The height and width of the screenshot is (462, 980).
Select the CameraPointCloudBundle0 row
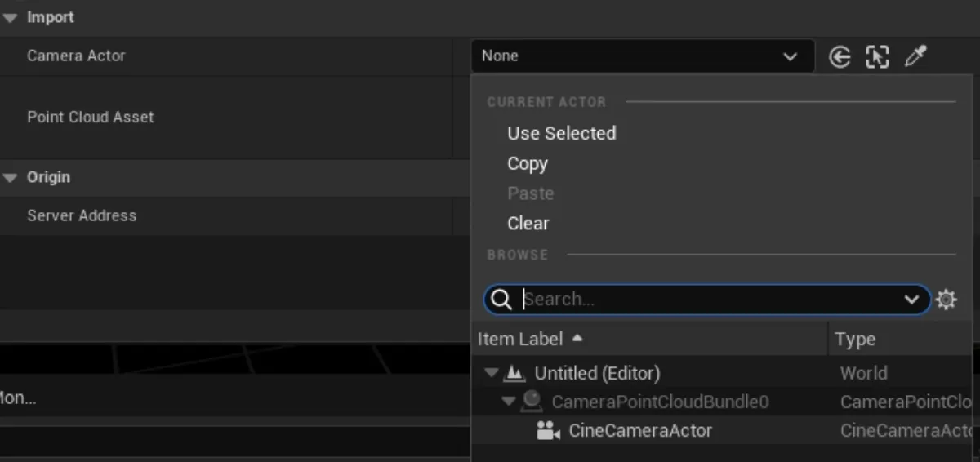pos(721,402)
